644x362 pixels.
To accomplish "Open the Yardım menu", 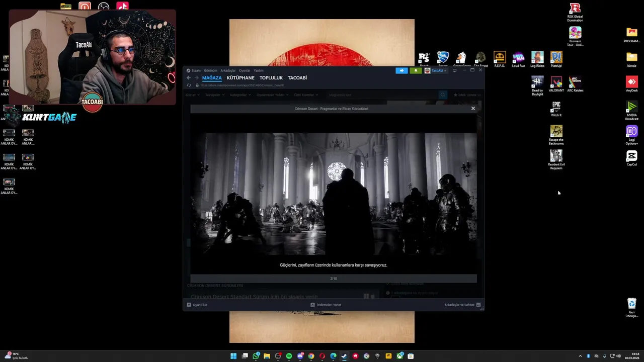I will click(x=259, y=70).
